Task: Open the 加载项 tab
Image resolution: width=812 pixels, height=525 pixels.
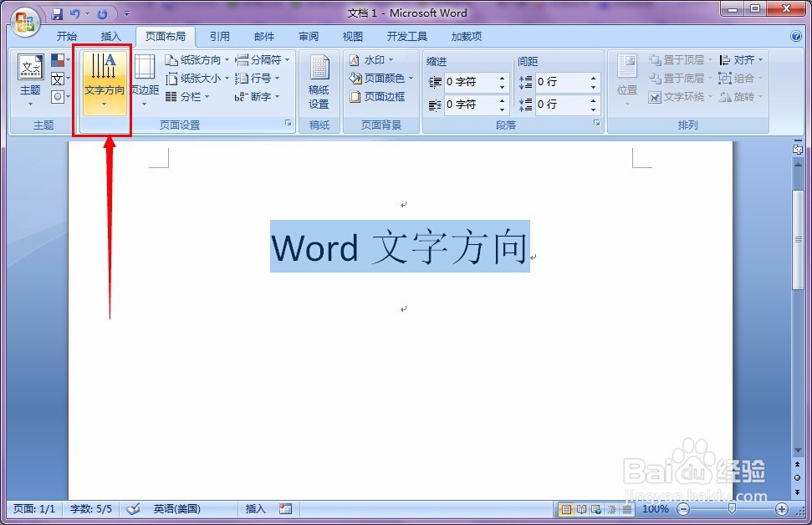Action: tap(467, 36)
